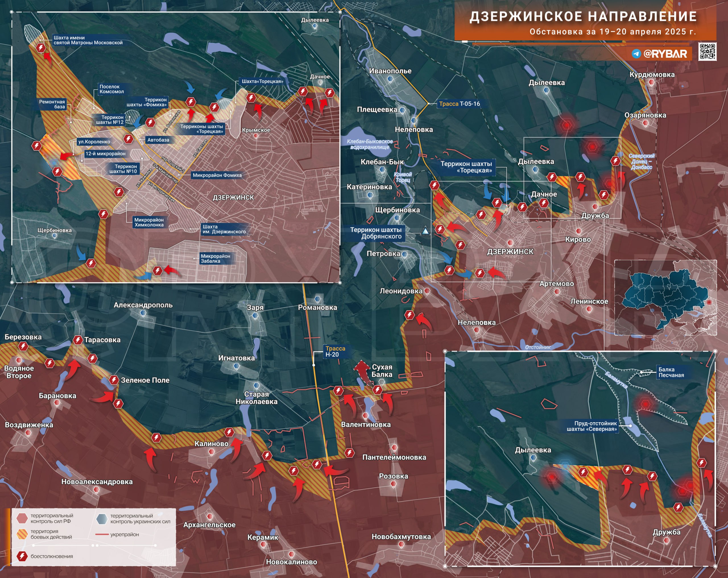Click the QR code in top-right corner
This screenshot has height=578, width=728.
[x=707, y=52]
